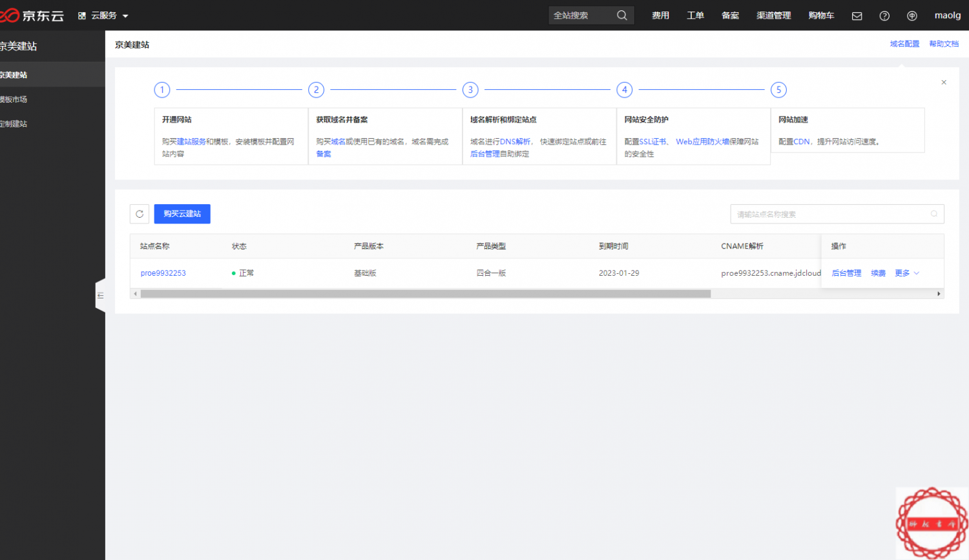
Task: Go to 备案 in the top navigation bar
Action: point(730,16)
